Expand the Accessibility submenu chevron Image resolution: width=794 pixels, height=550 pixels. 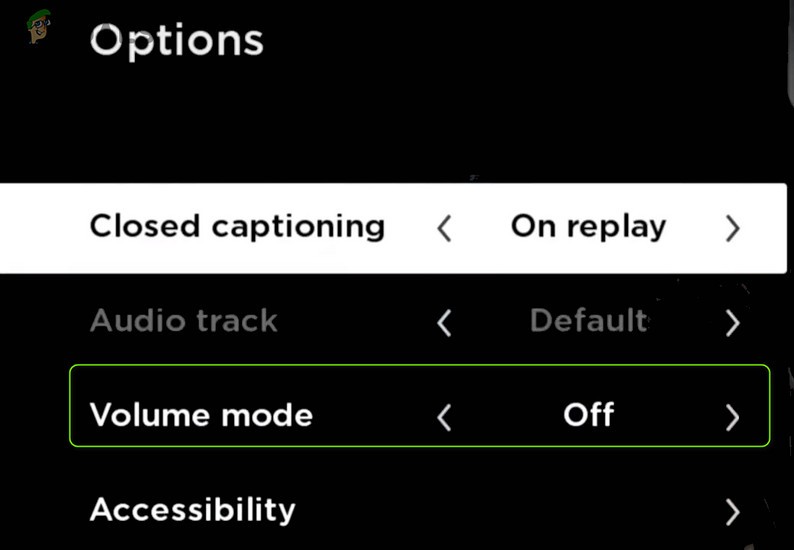pos(732,512)
